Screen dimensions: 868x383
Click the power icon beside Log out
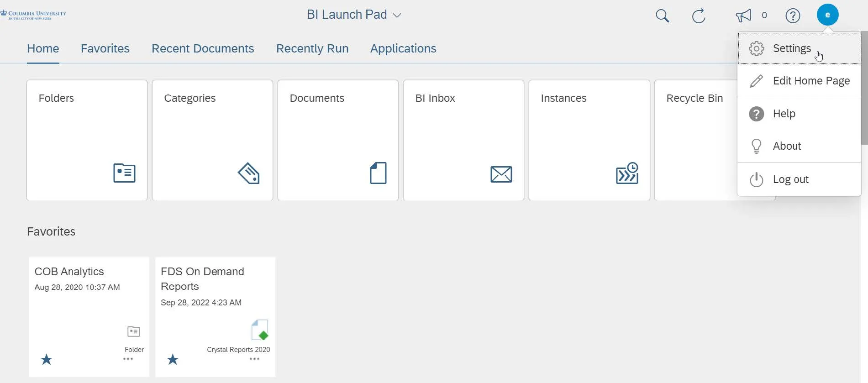point(756,179)
